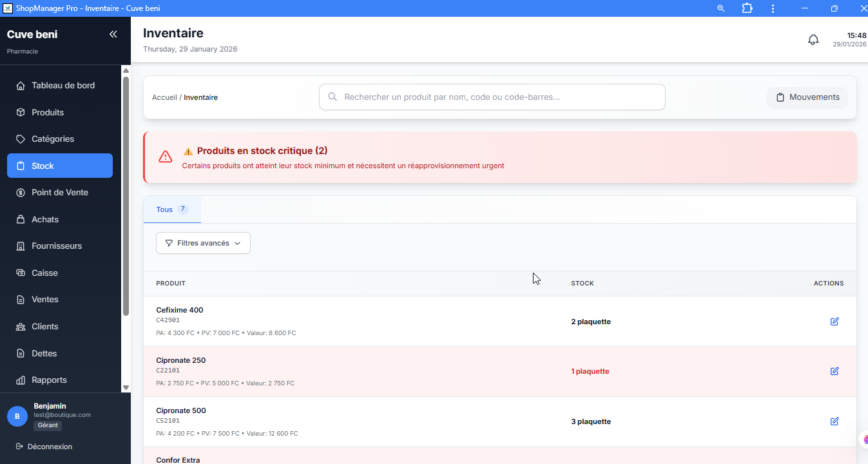Go to Point de Vente section
The image size is (868, 464).
(x=60, y=193)
